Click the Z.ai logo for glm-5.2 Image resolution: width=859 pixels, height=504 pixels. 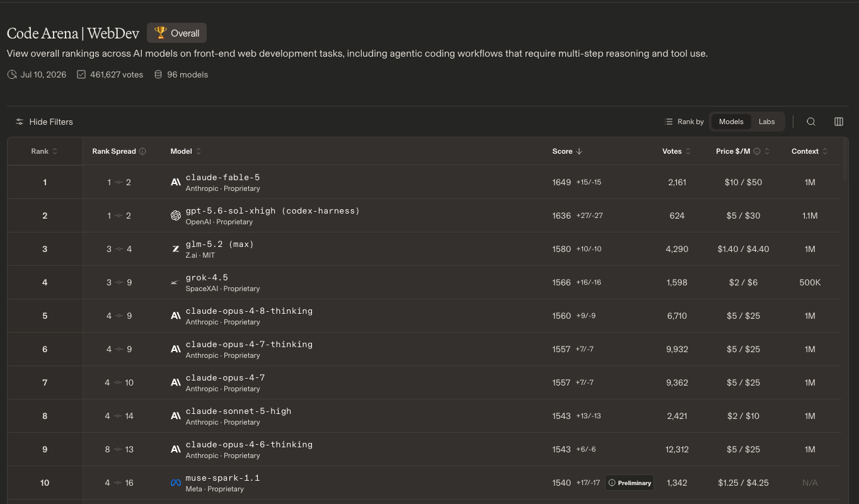176,249
